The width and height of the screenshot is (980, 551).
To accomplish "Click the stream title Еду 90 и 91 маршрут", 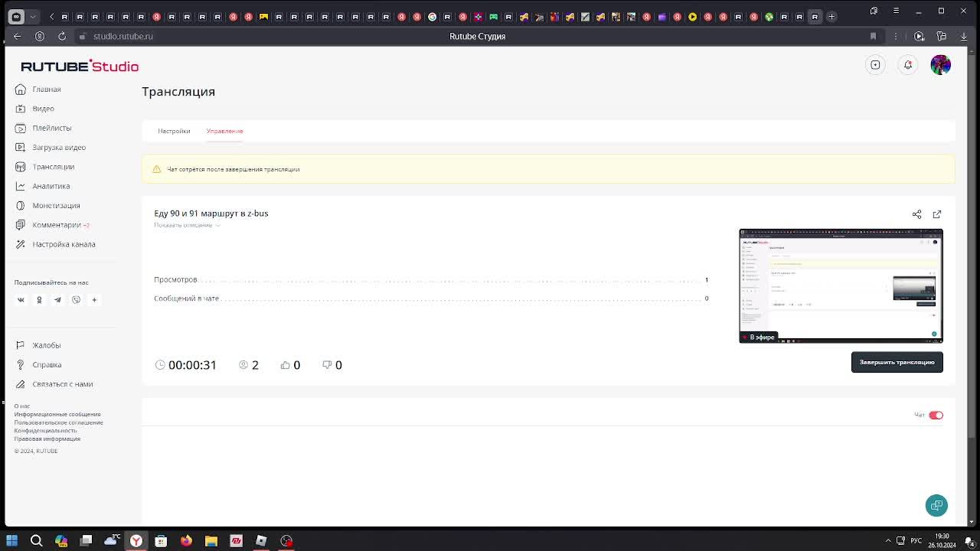I will click(211, 214).
